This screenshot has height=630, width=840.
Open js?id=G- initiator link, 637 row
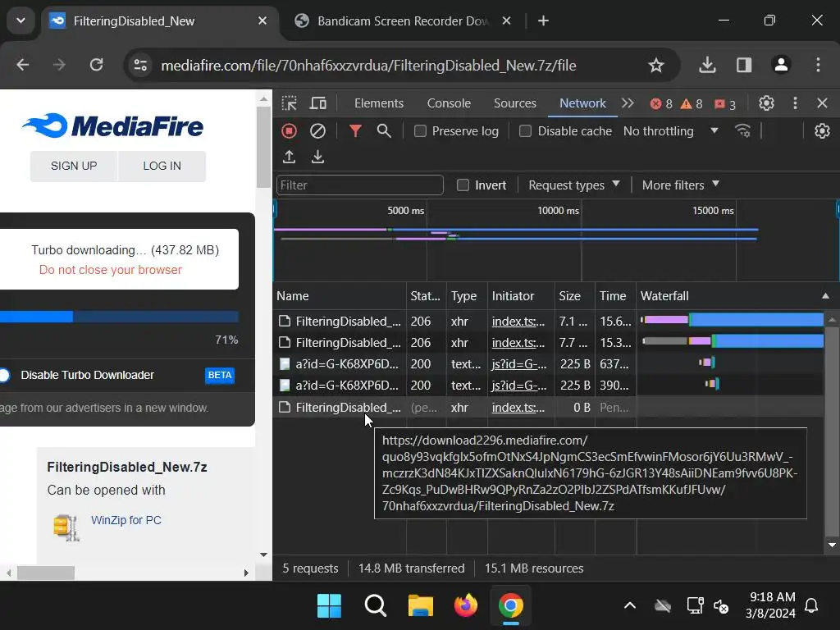[x=519, y=364]
